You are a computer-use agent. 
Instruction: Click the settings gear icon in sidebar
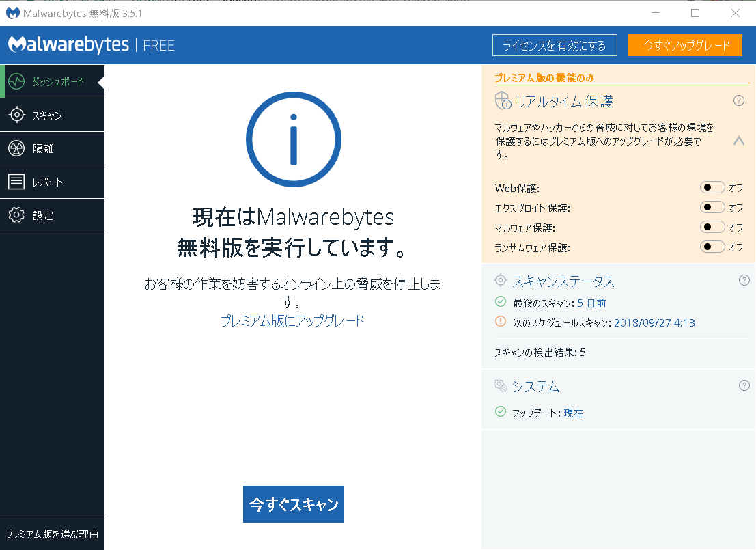(x=16, y=215)
